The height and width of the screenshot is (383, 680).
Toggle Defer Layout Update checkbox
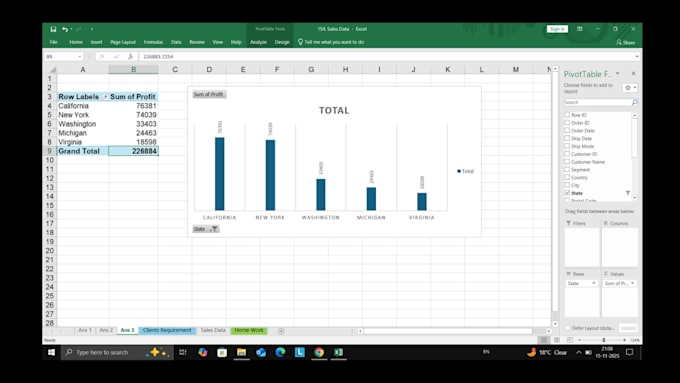pos(567,328)
